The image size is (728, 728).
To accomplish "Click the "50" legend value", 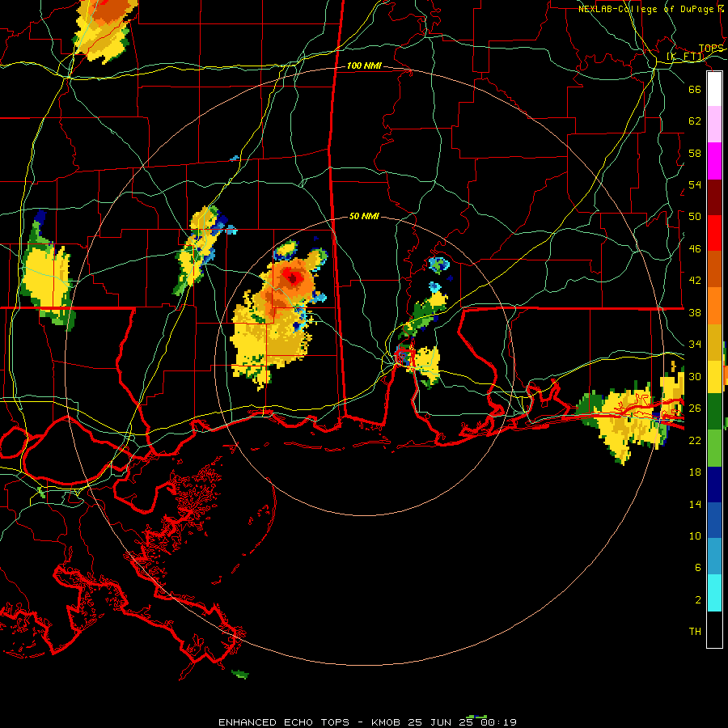I will click(x=695, y=216).
